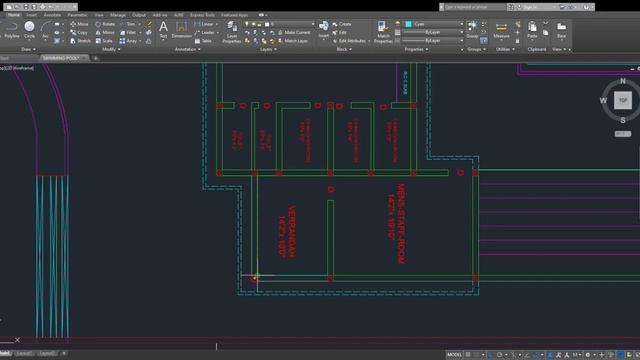Select the Polyline tool
640x360 pixels.
click(x=12, y=30)
